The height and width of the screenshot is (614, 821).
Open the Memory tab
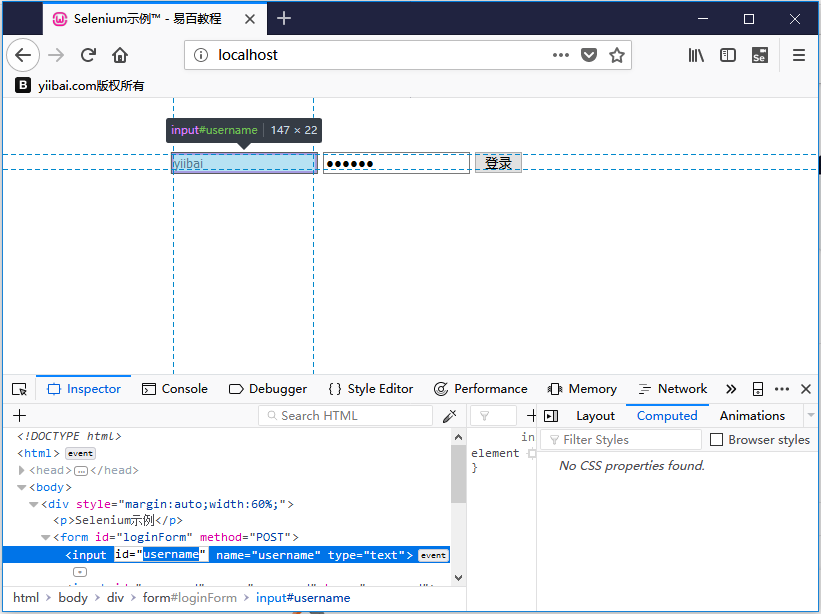coord(582,389)
